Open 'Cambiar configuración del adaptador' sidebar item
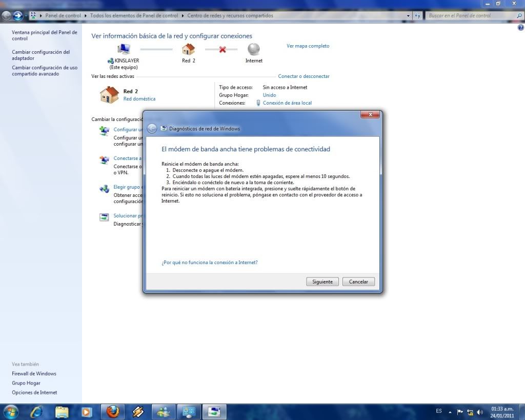 41,55
